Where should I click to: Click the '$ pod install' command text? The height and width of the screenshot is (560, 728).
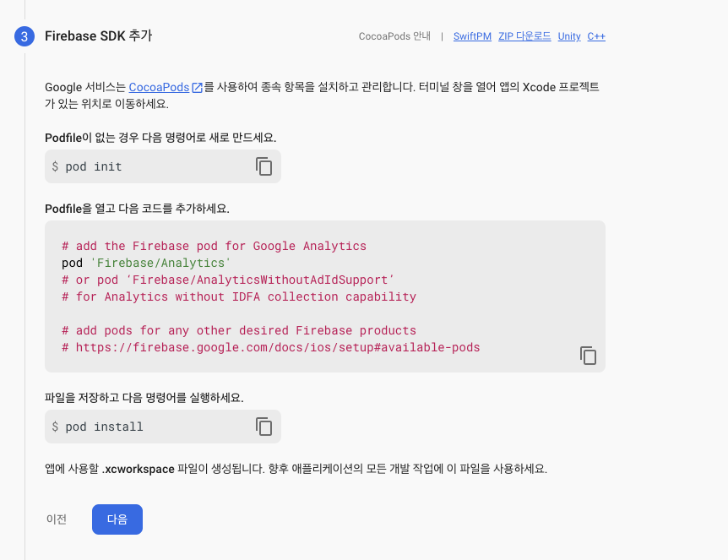click(97, 427)
